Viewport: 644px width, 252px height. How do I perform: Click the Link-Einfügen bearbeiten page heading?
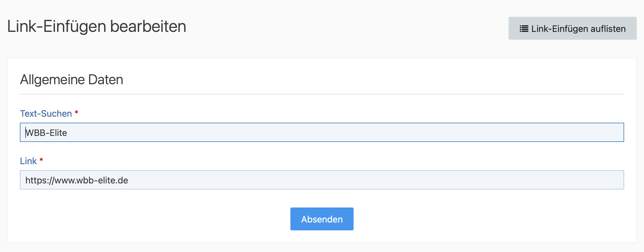pos(97,26)
